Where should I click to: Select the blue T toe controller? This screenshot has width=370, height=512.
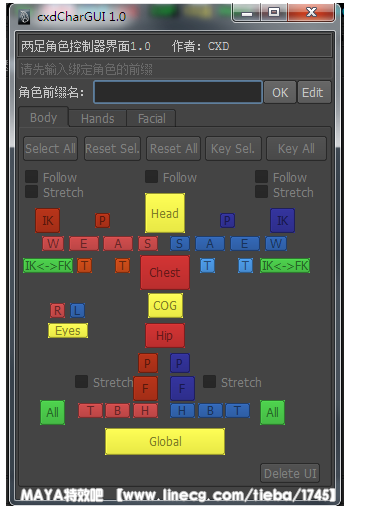pos(237,410)
